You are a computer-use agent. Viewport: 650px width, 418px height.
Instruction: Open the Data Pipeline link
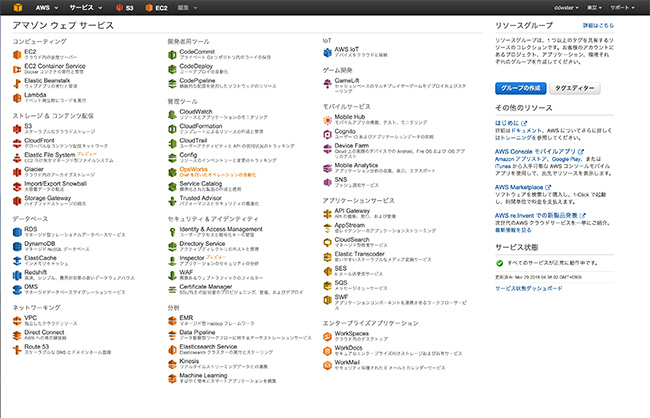pyautogui.click(x=197, y=332)
